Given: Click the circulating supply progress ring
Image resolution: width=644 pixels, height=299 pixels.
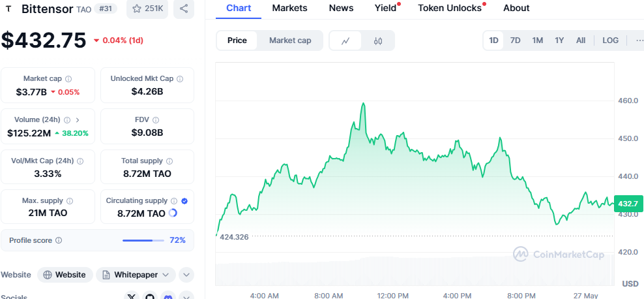Looking at the screenshot, I should (x=173, y=213).
